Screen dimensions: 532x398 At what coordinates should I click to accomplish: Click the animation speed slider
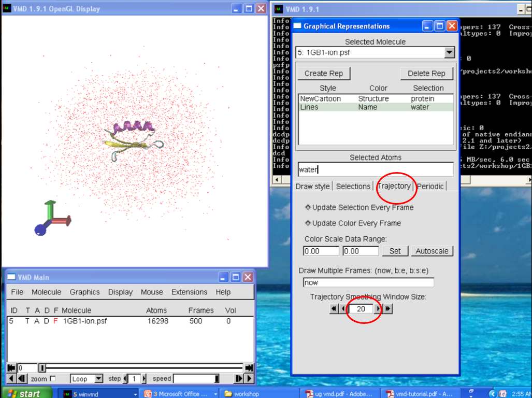(196, 379)
